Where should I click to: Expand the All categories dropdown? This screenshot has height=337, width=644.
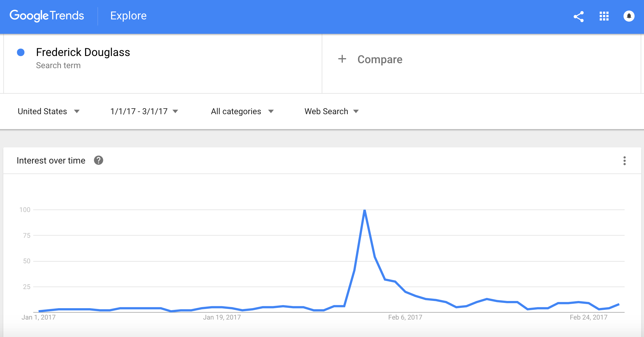click(x=242, y=111)
